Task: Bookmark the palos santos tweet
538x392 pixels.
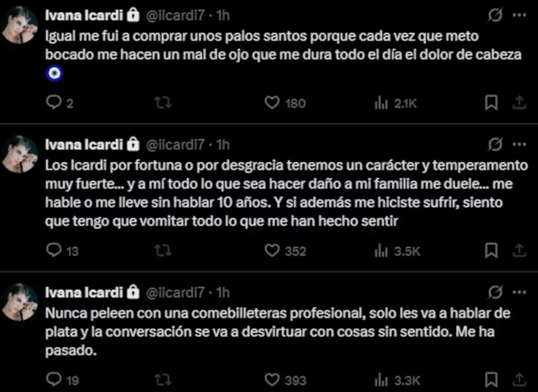Action: (491, 103)
